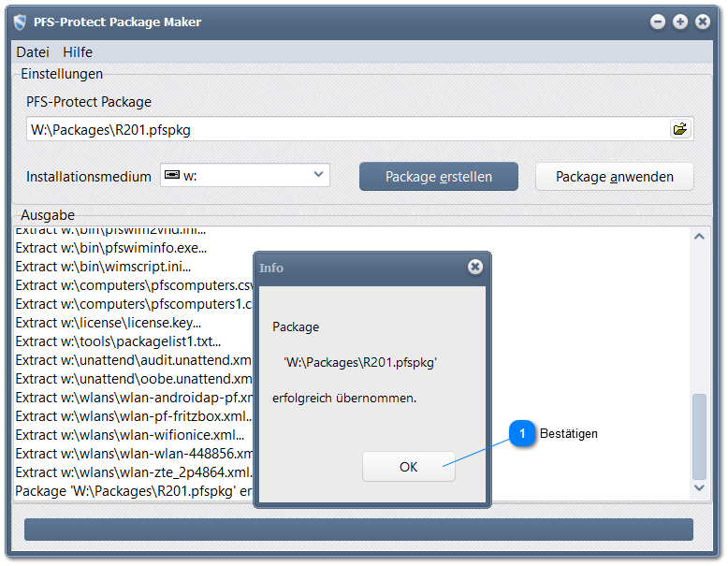
Task: Select the license.key extract line in output
Action: (108, 322)
